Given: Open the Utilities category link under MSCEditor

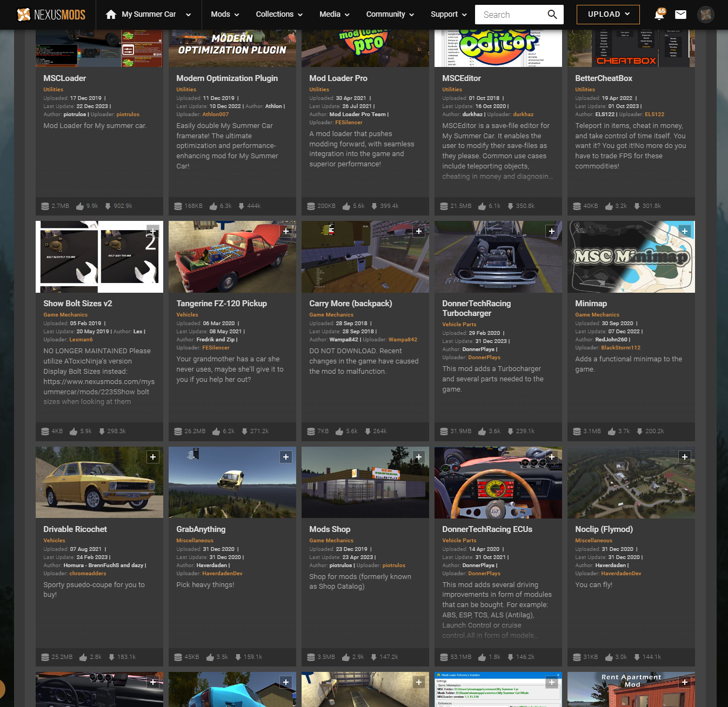Looking at the screenshot, I should click(x=452, y=90).
